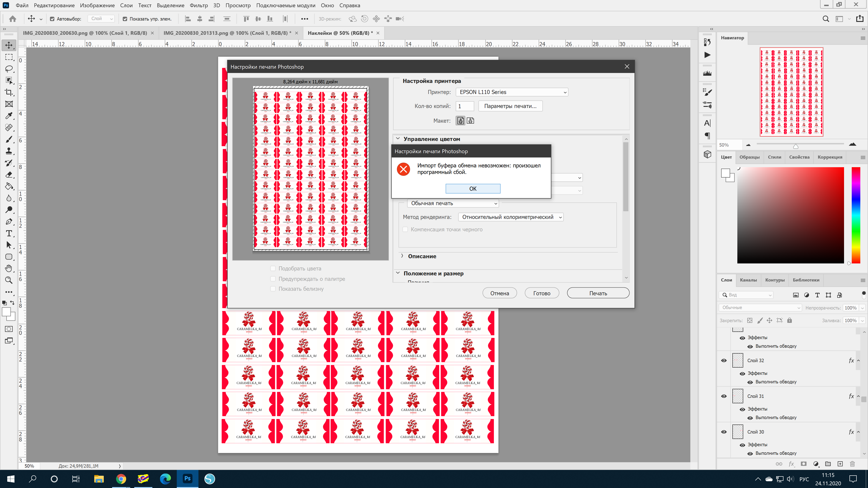The height and width of the screenshot is (488, 868).
Task: Open Photoshop search magnifier icon
Action: click(826, 19)
